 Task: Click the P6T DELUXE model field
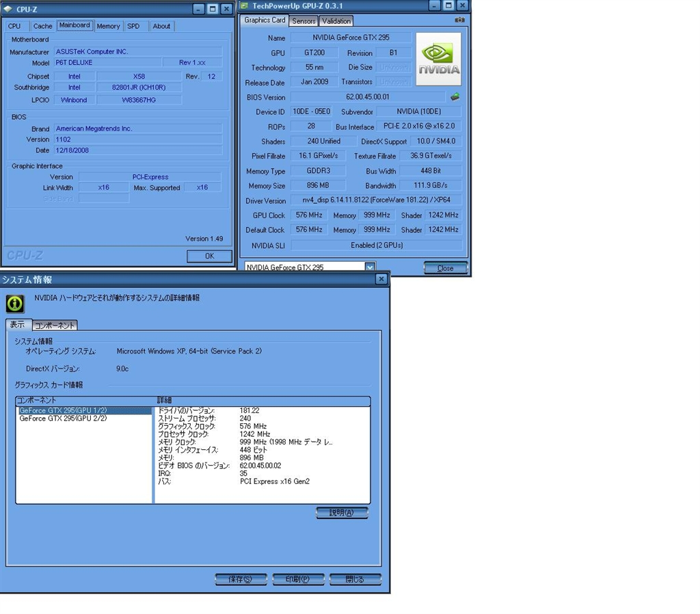(x=107, y=62)
